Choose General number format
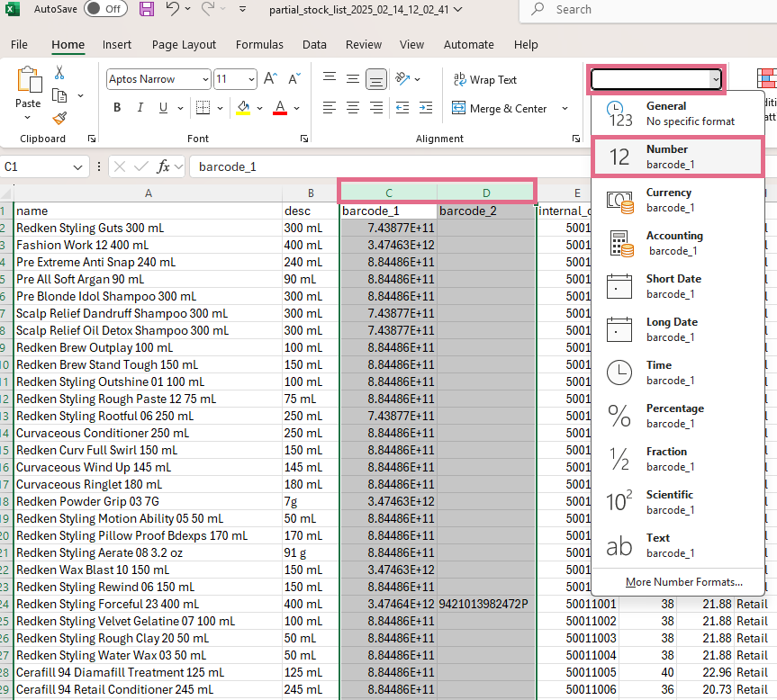 point(677,113)
